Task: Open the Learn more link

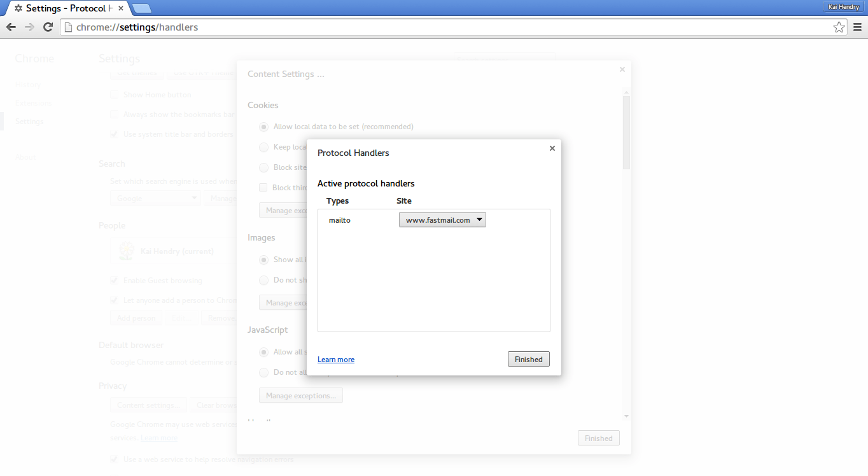Action: [335, 359]
